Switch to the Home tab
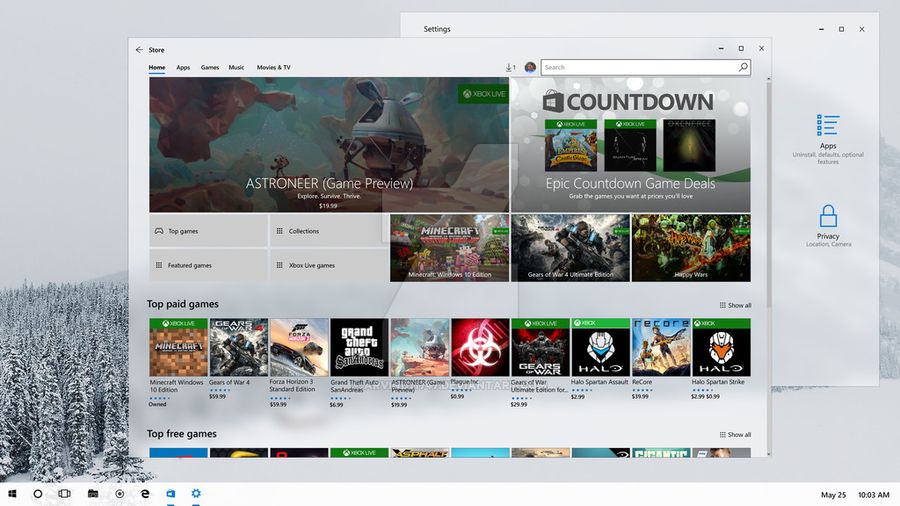Screen dimensions: 900x506 pos(157,67)
